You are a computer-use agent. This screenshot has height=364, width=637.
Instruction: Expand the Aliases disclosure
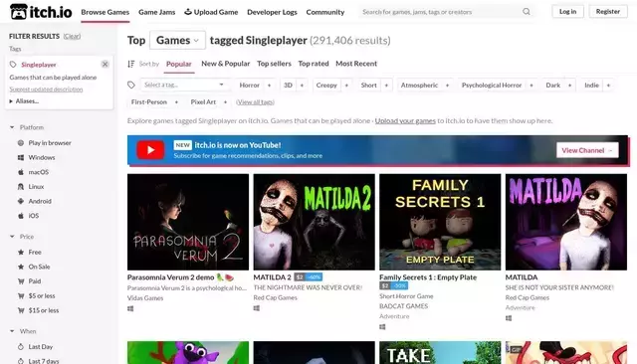(24, 101)
